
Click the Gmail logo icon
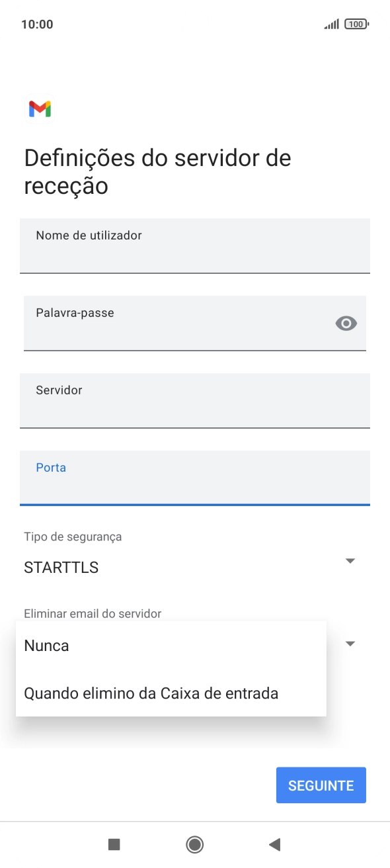39,109
